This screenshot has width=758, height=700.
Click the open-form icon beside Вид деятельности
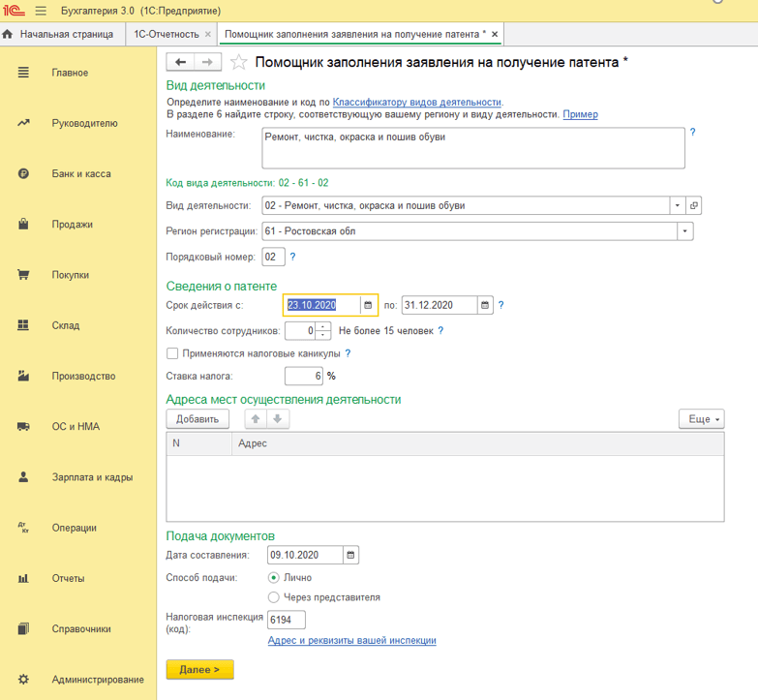point(693,205)
